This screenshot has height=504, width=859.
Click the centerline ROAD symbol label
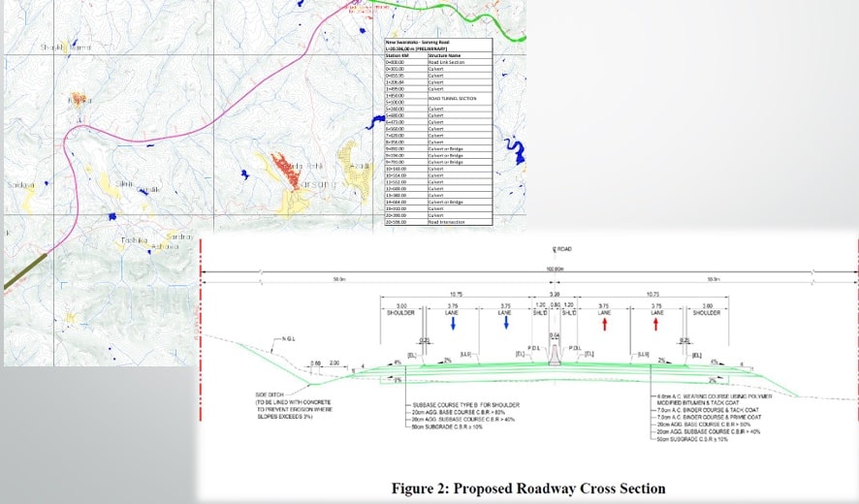click(562, 249)
